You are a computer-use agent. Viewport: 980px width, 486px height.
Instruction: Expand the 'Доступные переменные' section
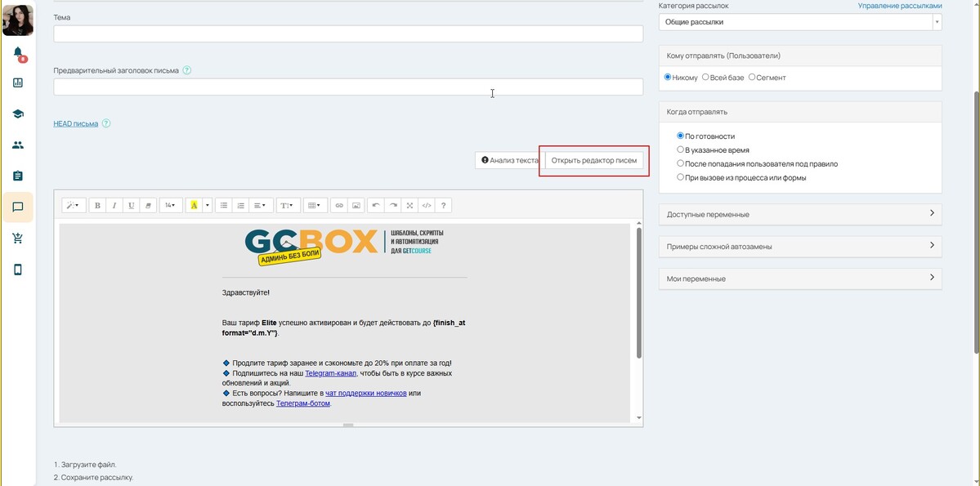pyautogui.click(x=799, y=214)
